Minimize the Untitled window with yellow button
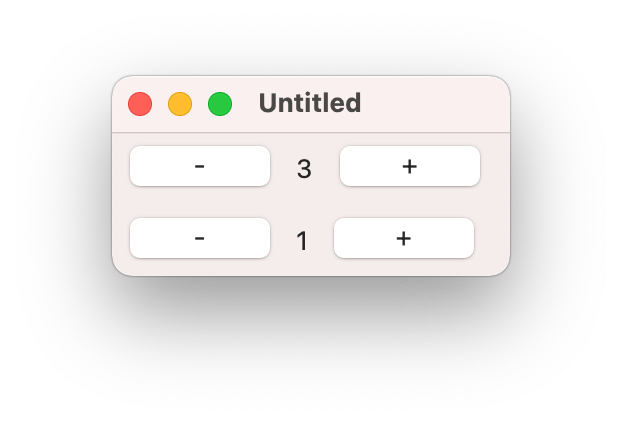Image resolution: width=622 pixels, height=424 pixels. coord(180,104)
